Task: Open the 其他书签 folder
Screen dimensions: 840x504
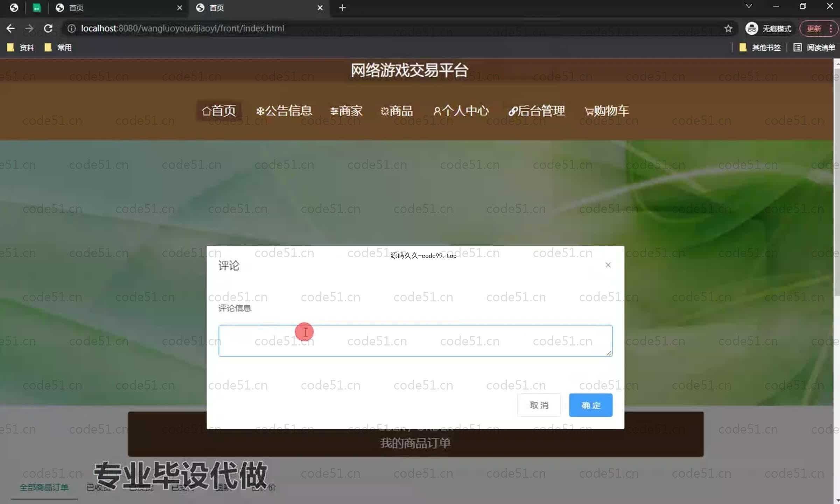Action: [760, 48]
